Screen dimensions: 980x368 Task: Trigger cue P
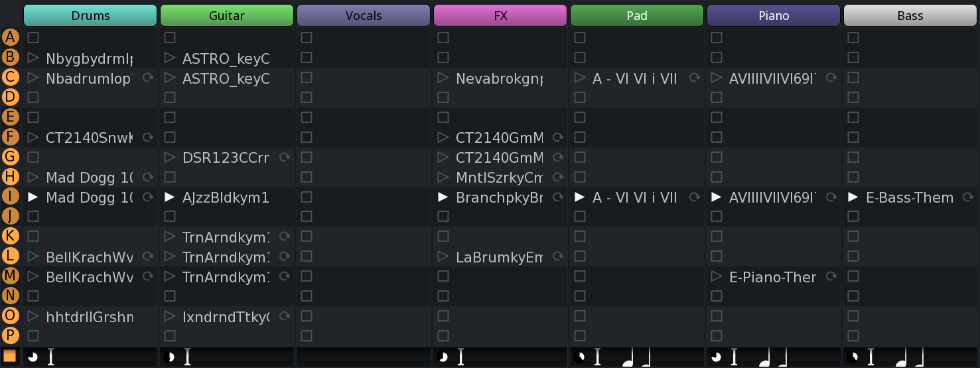point(10,335)
